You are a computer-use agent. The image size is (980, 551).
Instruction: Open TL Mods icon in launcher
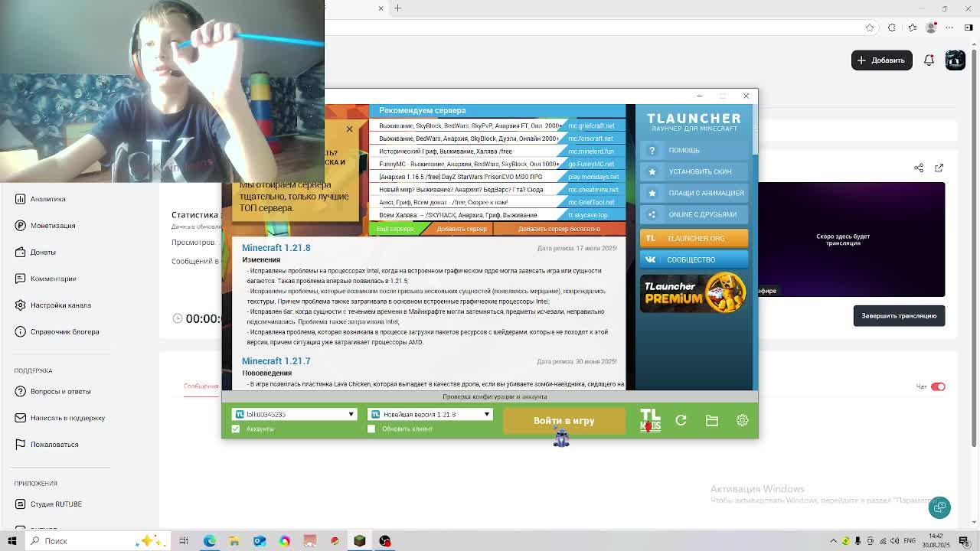click(x=650, y=420)
